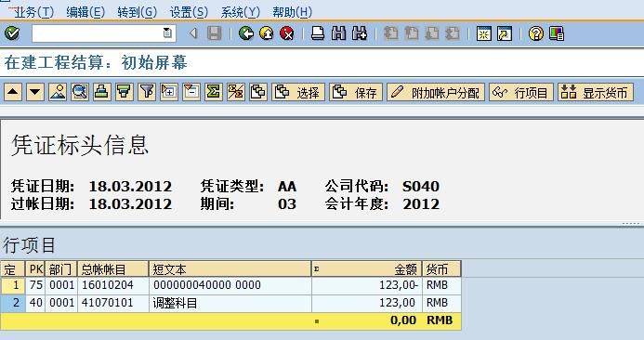Viewport: 644px width, 340px height.
Task: Click the 保存 button
Action: 356,92
